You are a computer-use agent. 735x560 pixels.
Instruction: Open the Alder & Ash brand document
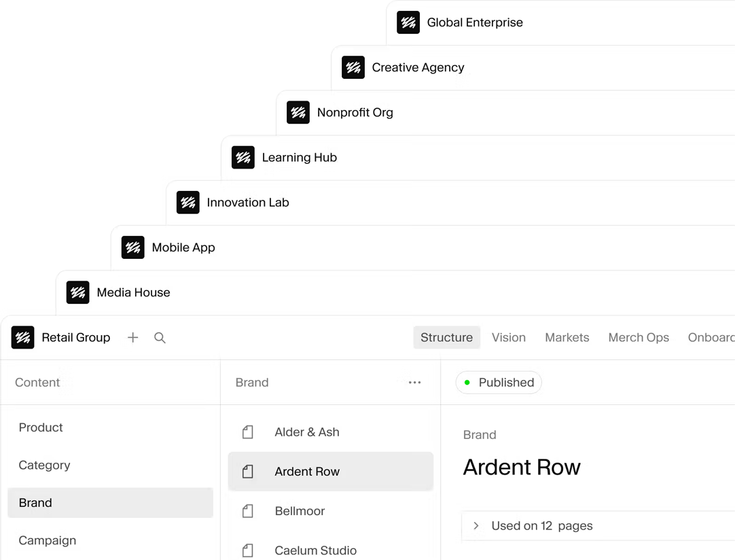click(330, 432)
